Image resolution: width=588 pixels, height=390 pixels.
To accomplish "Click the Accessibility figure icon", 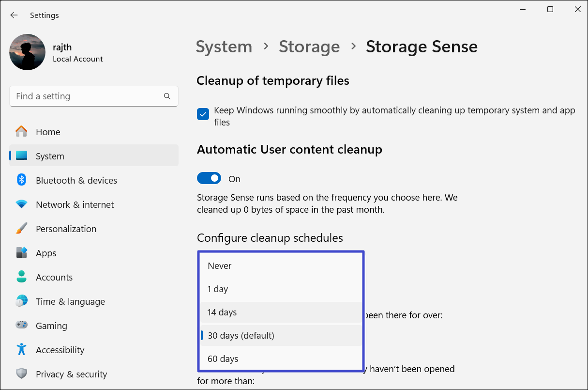I will point(21,350).
